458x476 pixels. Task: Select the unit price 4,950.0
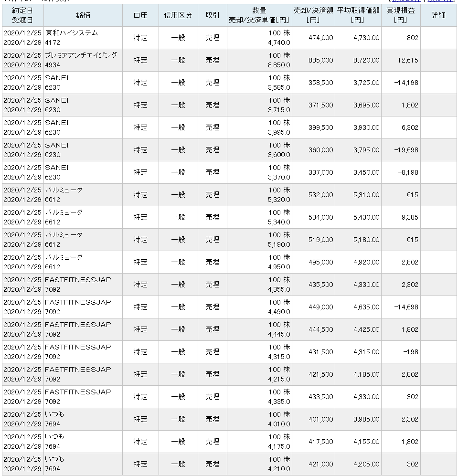click(279, 267)
